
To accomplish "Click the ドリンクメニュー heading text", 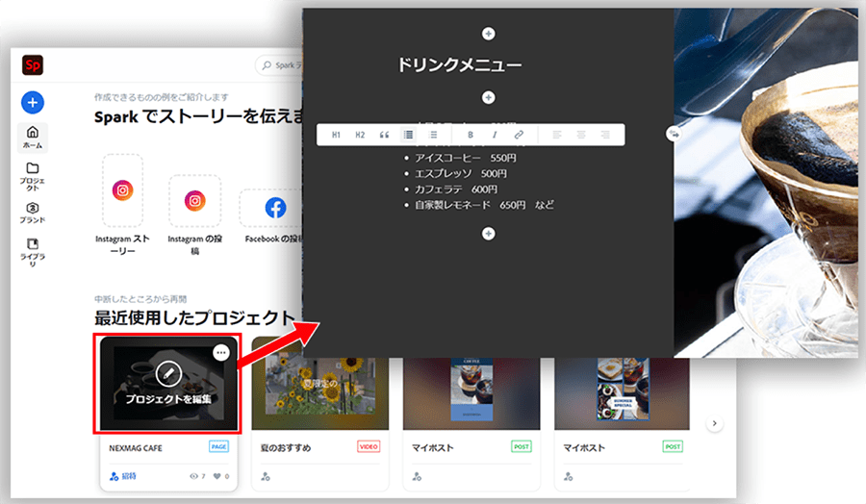I will (x=460, y=65).
